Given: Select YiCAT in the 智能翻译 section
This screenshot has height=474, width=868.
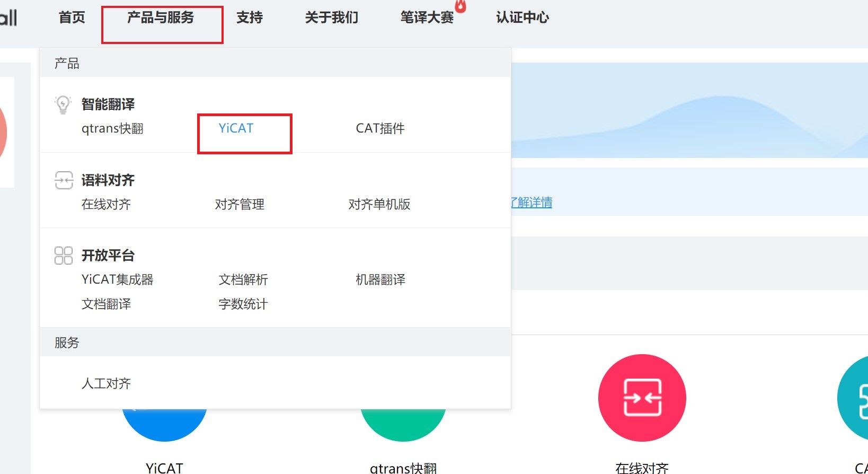Looking at the screenshot, I should pos(236,128).
